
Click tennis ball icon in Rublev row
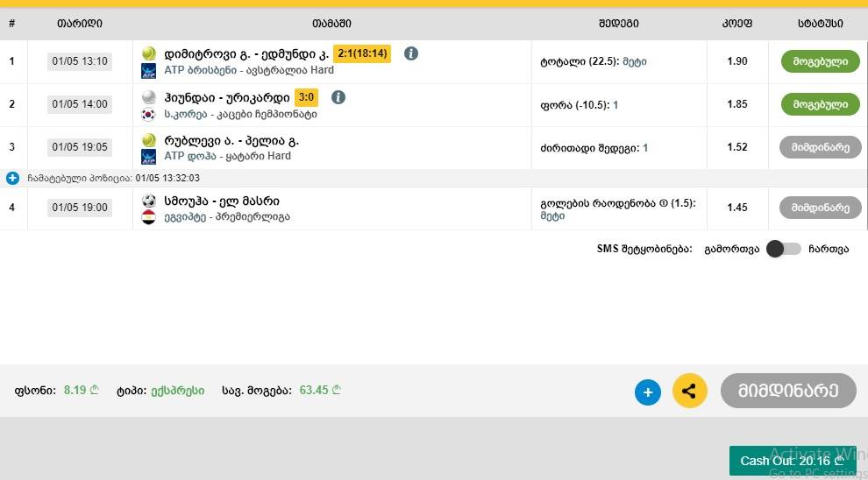[x=149, y=140]
